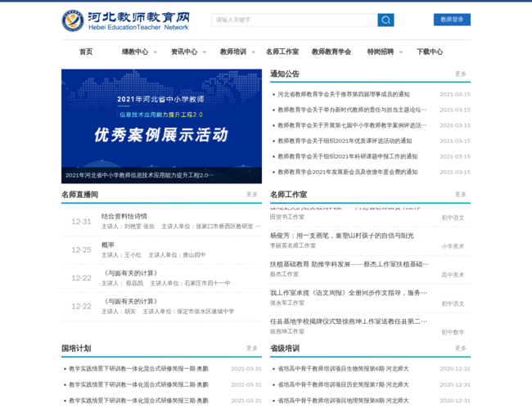Open 《与圆有关的计算》 by 胡宾
The width and height of the screenshot is (532, 409).
coord(130,302)
